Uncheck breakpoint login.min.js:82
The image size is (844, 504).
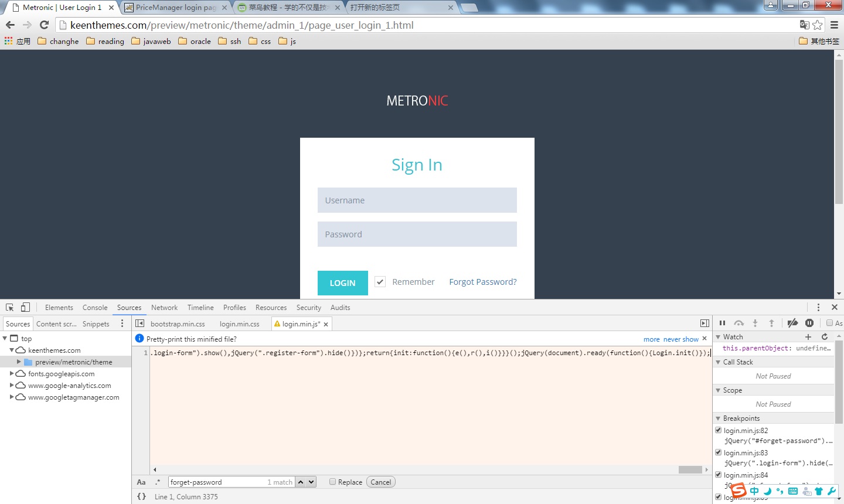click(719, 430)
